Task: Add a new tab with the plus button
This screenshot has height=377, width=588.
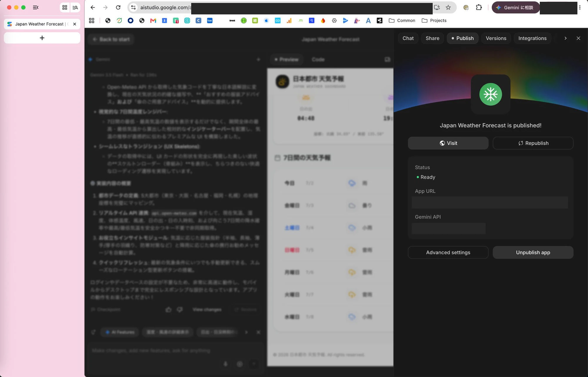Action: coord(42,38)
